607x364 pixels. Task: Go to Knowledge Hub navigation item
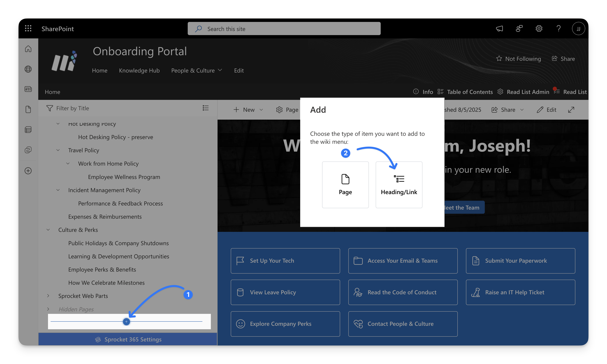[139, 71]
